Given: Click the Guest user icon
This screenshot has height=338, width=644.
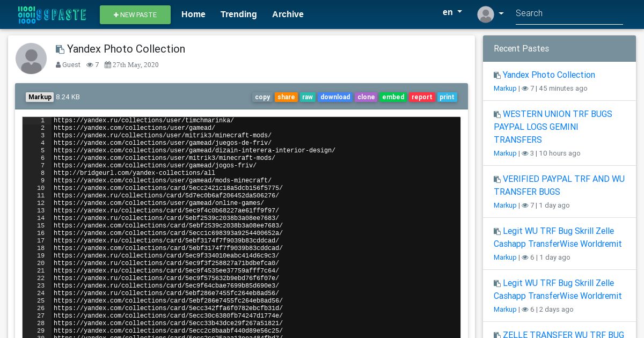Looking at the screenshot, I should [58, 65].
